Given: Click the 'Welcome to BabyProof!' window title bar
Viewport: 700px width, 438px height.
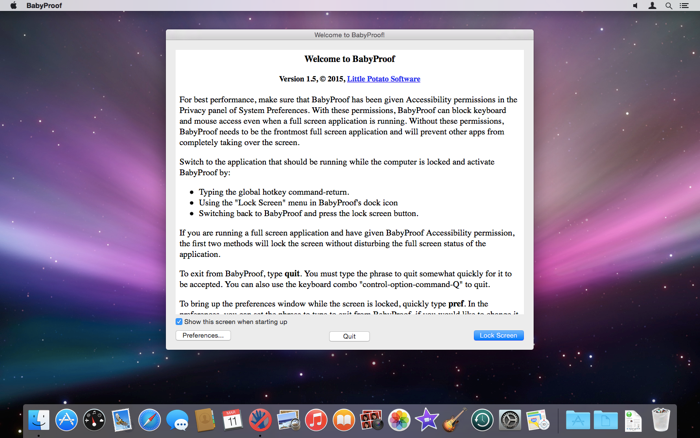Looking at the screenshot, I should (350, 35).
